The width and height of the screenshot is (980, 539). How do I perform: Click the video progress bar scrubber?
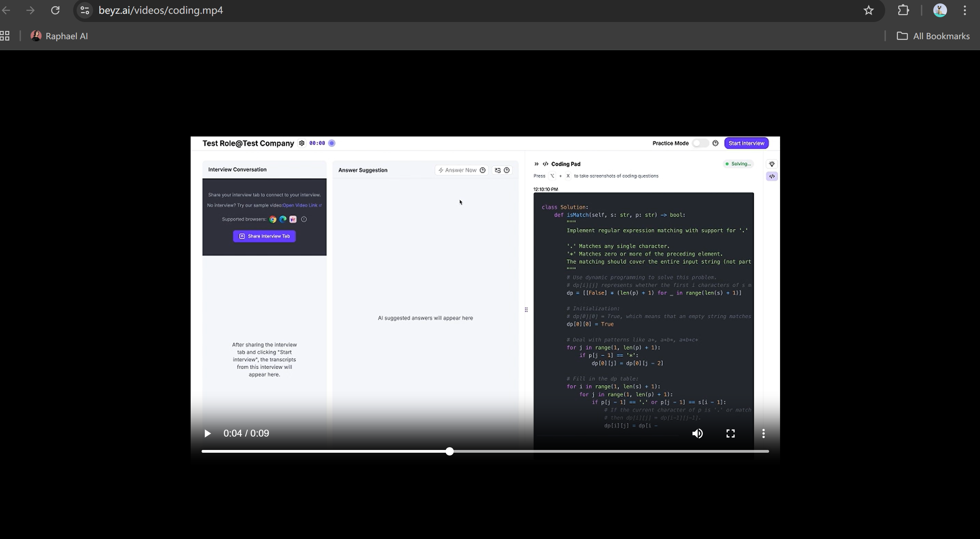(450, 451)
